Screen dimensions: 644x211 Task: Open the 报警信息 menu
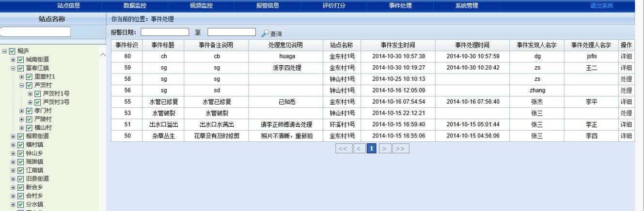pos(267,6)
